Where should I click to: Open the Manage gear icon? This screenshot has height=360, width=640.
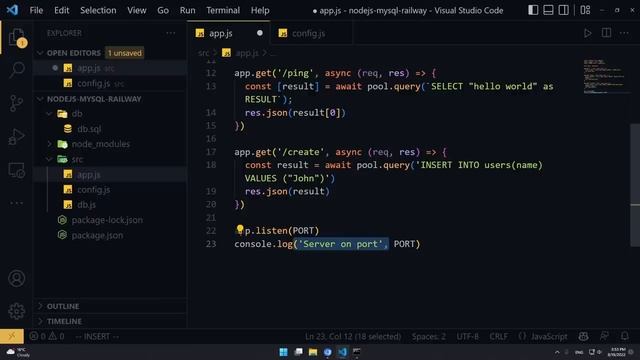[x=17, y=311]
